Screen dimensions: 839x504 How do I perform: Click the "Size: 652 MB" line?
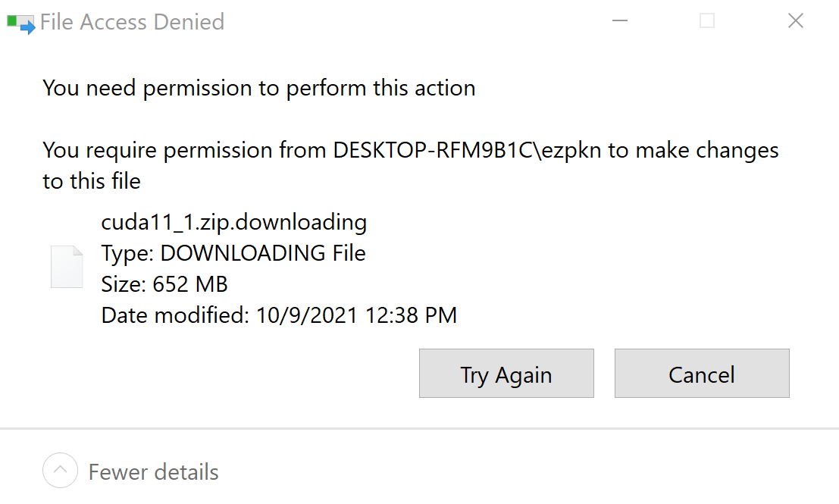[x=164, y=284]
